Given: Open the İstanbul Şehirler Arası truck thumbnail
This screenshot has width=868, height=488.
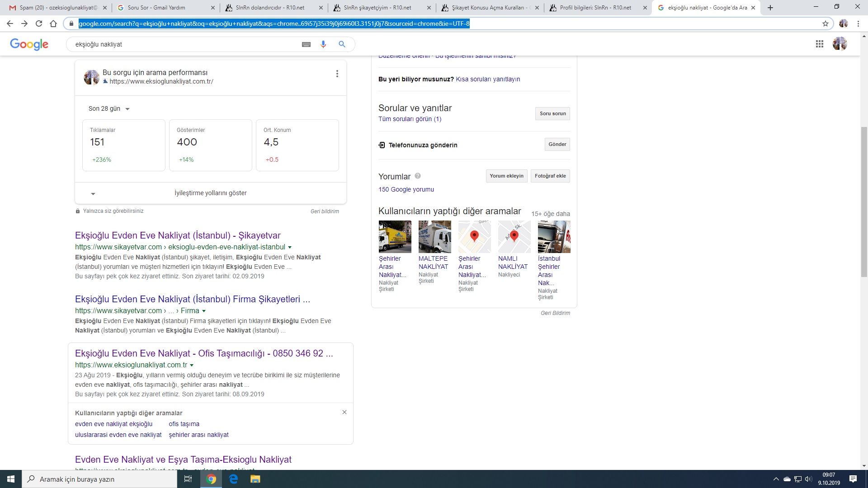Looking at the screenshot, I should pos(554,237).
